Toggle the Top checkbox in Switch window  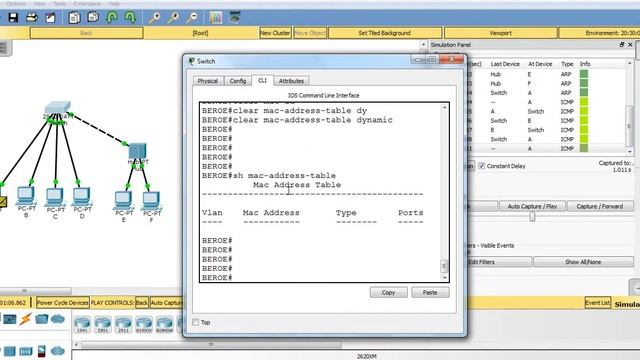tap(196, 322)
